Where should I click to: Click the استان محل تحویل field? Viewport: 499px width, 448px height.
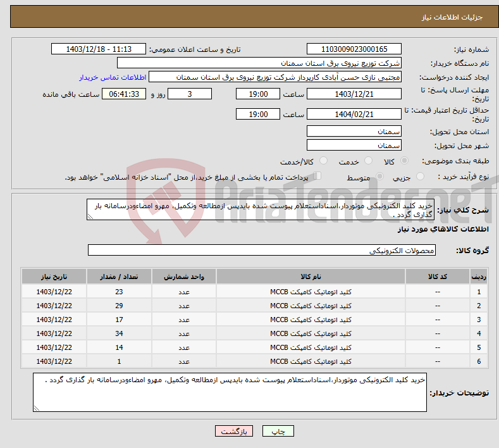354,132
